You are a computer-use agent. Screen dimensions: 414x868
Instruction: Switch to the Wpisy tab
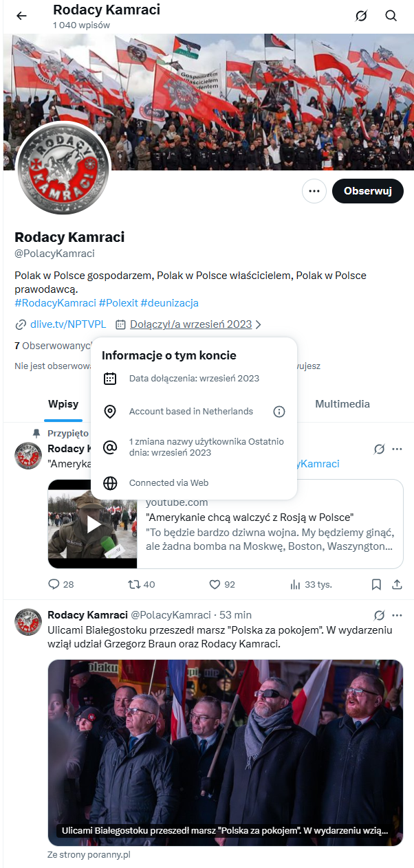click(63, 404)
